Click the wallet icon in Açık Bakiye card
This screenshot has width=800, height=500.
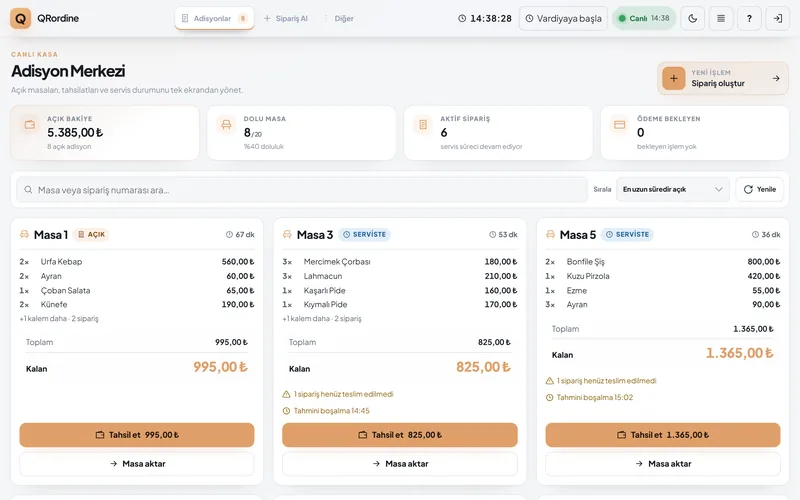pos(30,124)
